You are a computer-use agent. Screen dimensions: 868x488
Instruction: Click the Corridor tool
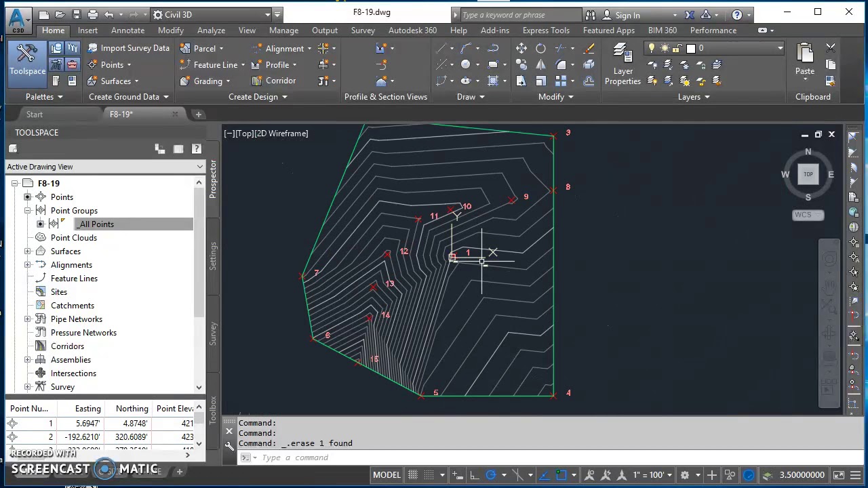(273, 81)
